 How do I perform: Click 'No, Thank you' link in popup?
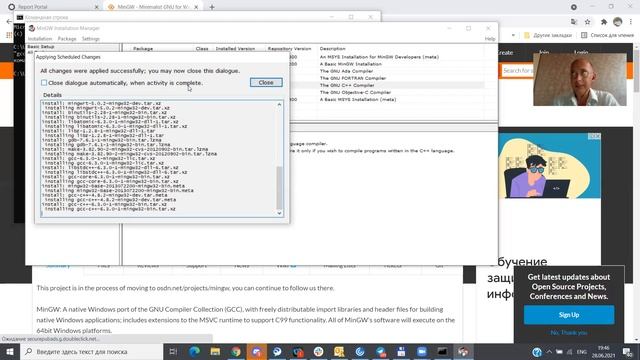point(569,333)
